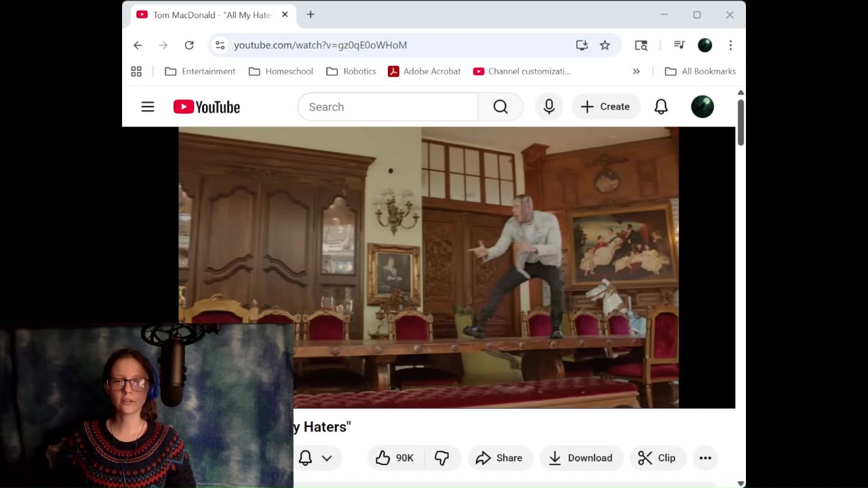Open the Chrome profile avatar
This screenshot has width=868, height=488.
(x=705, y=45)
